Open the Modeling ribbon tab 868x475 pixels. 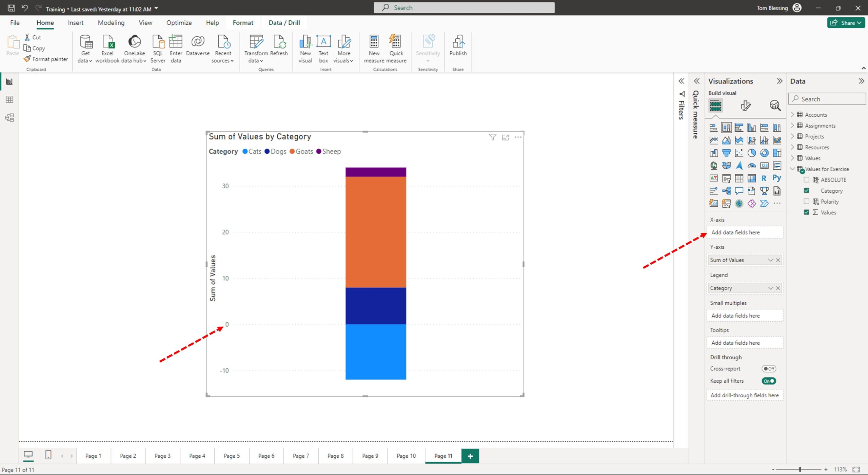(111, 23)
